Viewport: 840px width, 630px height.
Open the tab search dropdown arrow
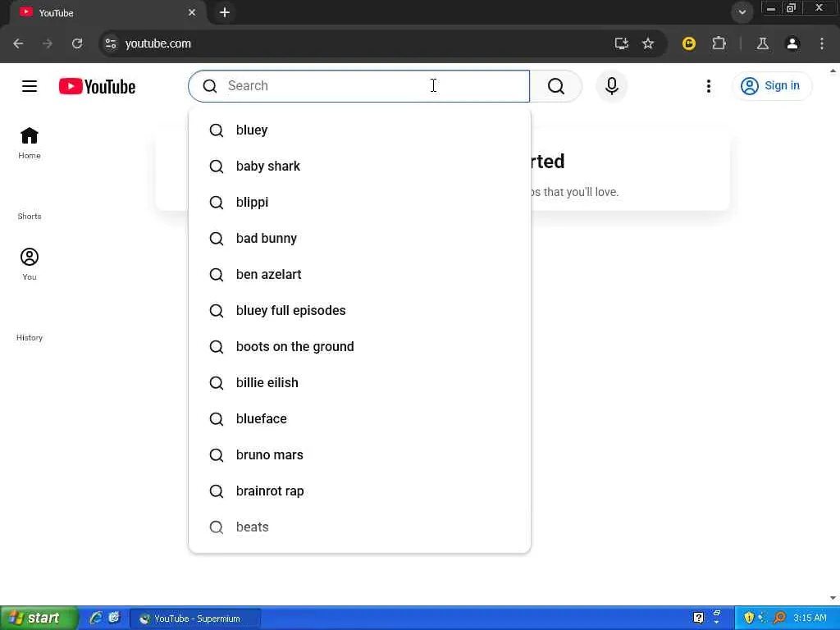pos(742,11)
